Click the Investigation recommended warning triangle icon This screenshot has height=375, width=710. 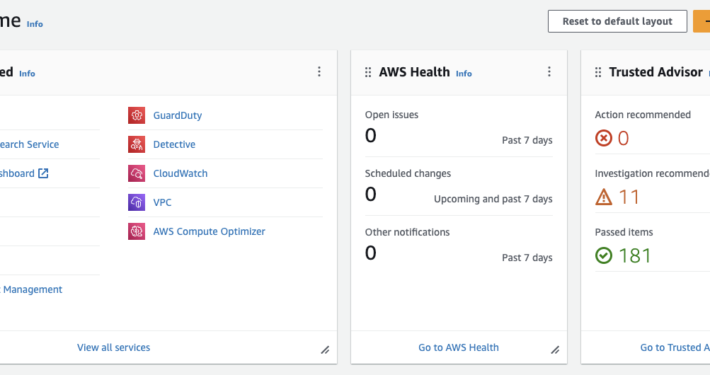click(x=604, y=197)
